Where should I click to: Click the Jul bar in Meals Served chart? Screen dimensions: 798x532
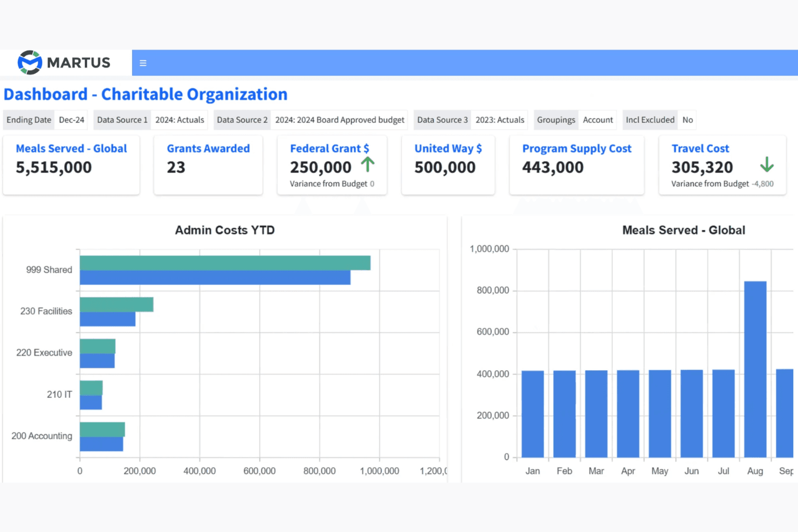tap(723, 413)
